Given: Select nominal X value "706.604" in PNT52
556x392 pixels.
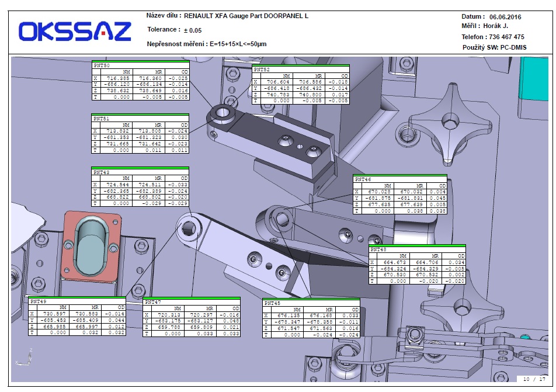Looking at the screenshot, I should click(x=278, y=82).
